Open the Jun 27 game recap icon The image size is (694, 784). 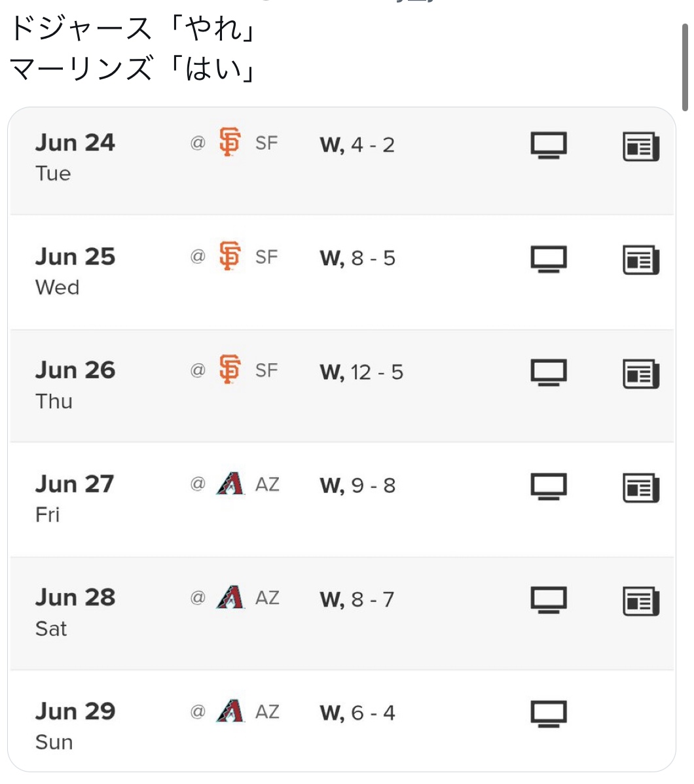tap(641, 487)
